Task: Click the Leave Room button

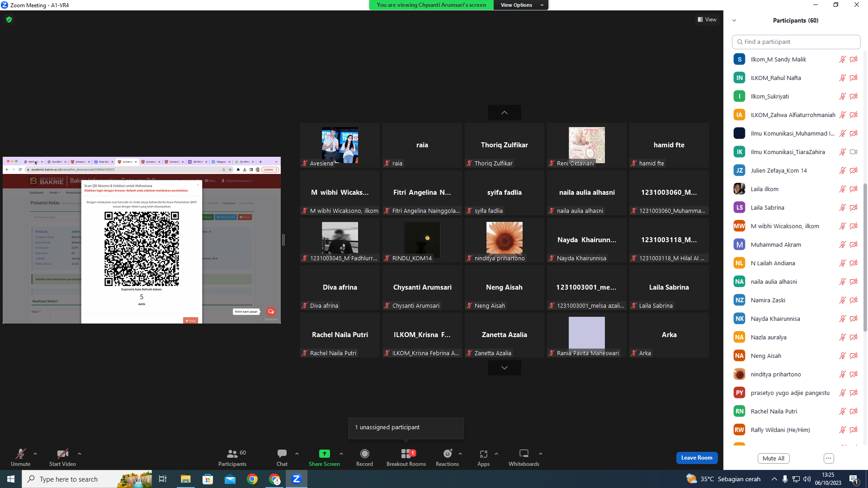Action: [697, 458]
